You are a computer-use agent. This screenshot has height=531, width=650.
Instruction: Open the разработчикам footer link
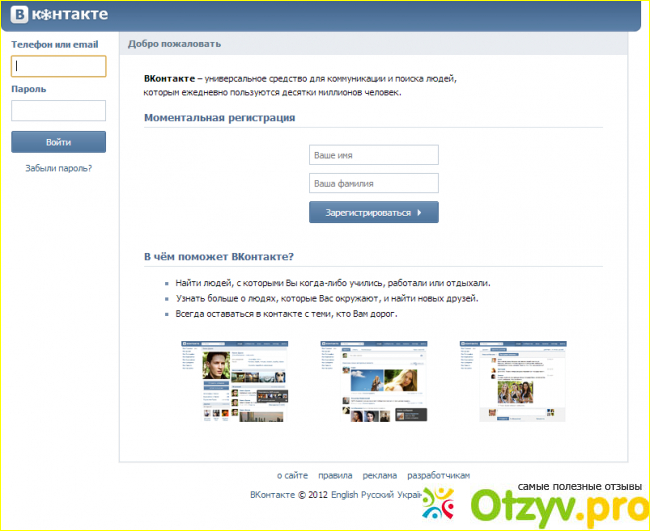click(x=439, y=475)
